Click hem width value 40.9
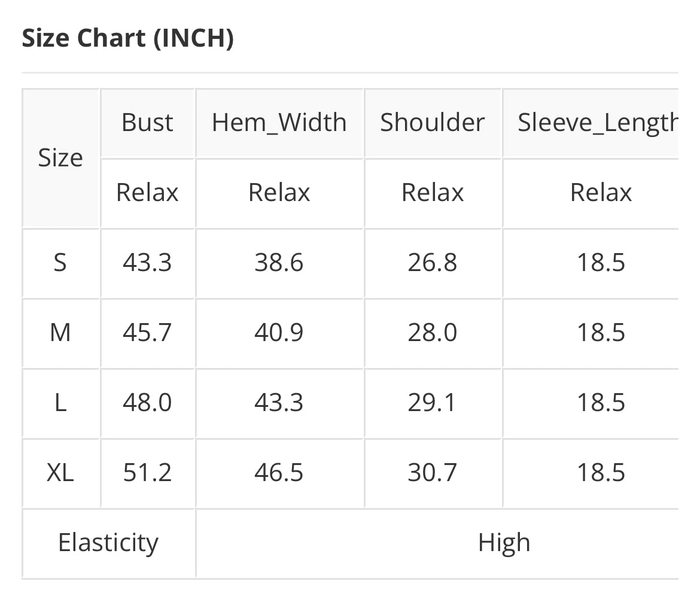Screen dimensions: 700x593 click(x=279, y=333)
